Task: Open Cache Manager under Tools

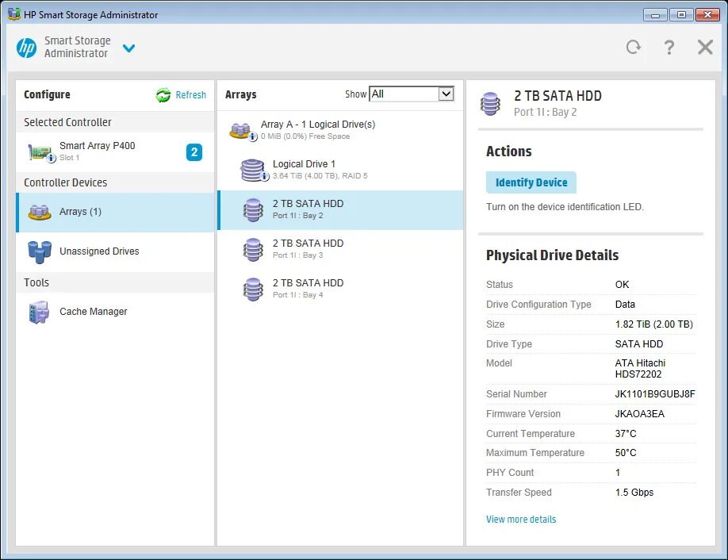Action: point(115,312)
